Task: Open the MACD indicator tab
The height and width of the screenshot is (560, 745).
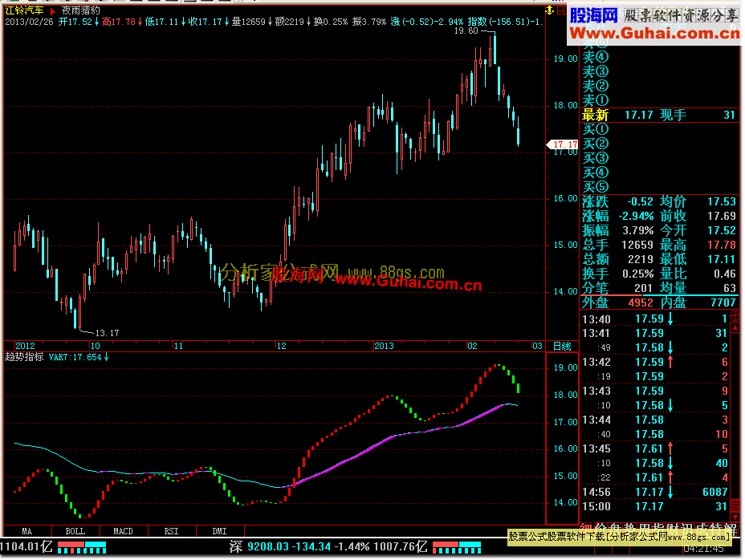Action: point(124,531)
